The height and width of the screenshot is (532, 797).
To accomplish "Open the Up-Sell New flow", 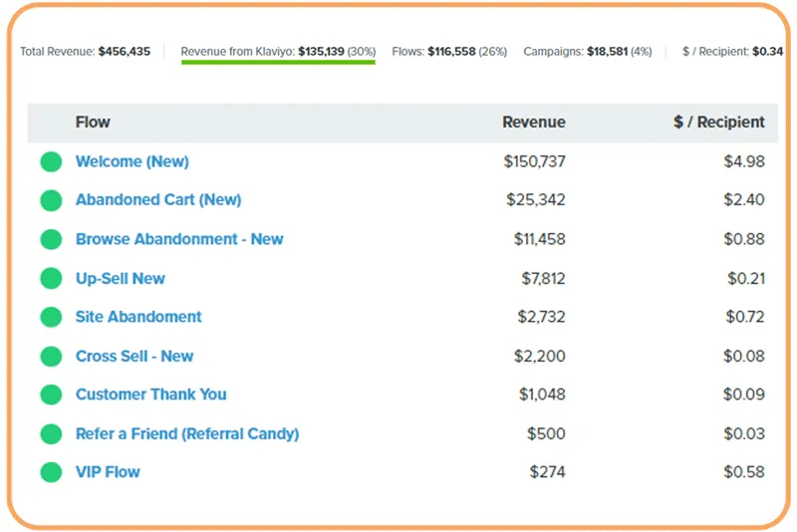I will tap(121, 278).
